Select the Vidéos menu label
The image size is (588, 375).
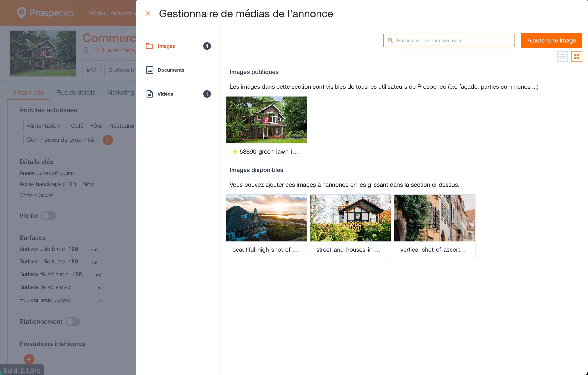165,94
